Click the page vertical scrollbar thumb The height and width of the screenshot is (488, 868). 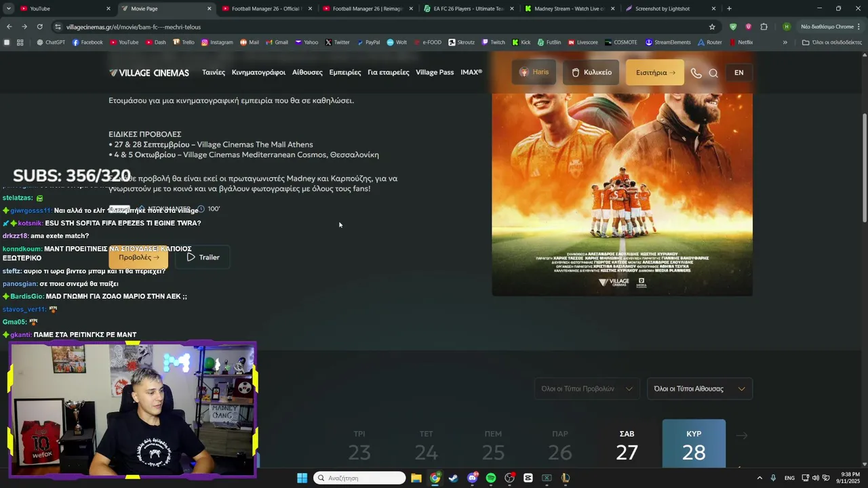[x=864, y=167]
